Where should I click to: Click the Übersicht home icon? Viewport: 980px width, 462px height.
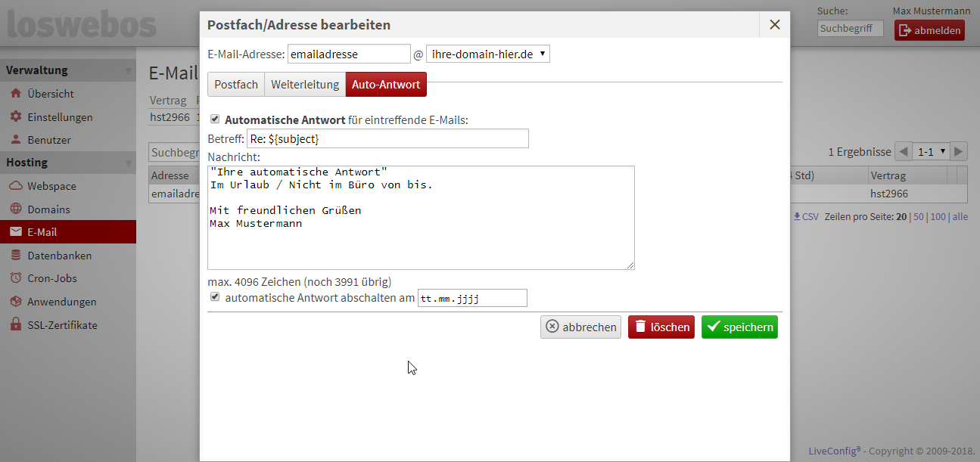tap(15, 94)
